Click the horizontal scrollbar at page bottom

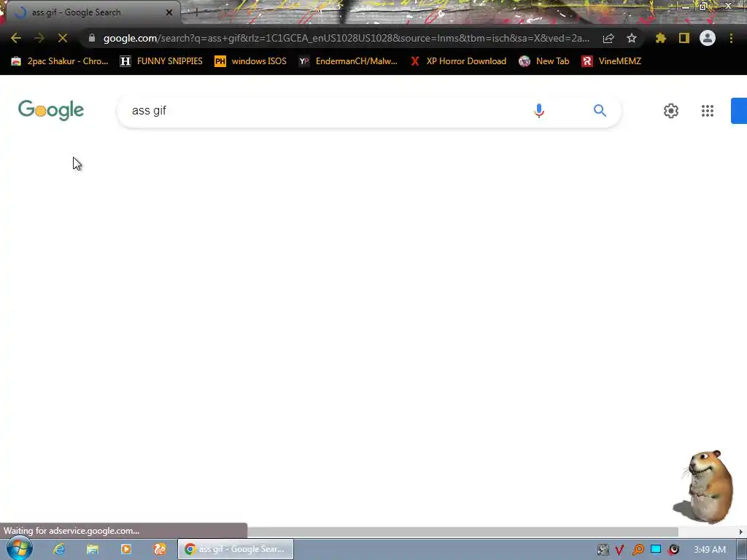pyautogui.click(x=462, y=532)
